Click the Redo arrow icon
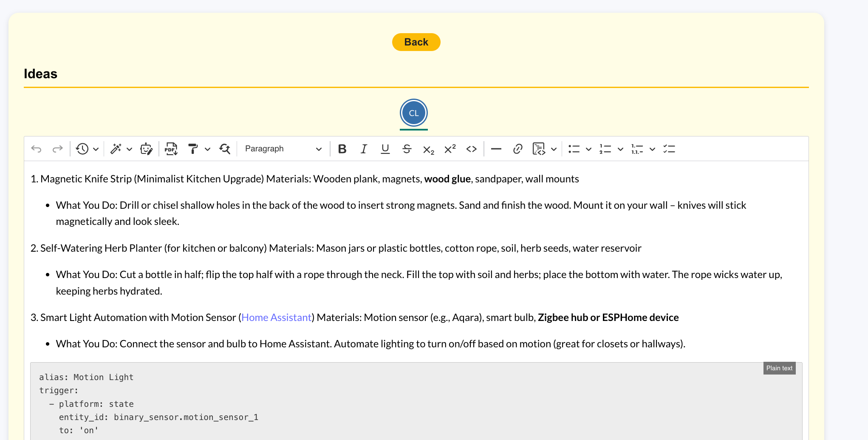868x440 pixels. click(x=57, y=149)
